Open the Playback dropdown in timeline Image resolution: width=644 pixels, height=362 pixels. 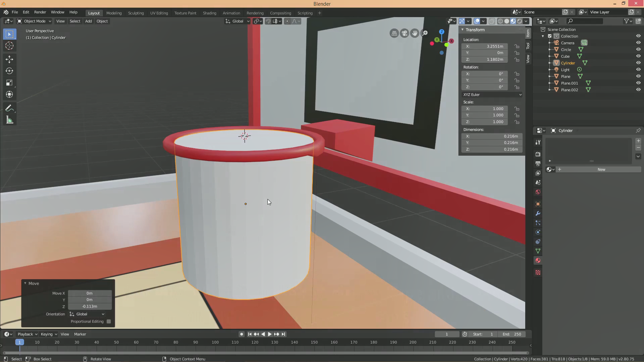(27, 334)
